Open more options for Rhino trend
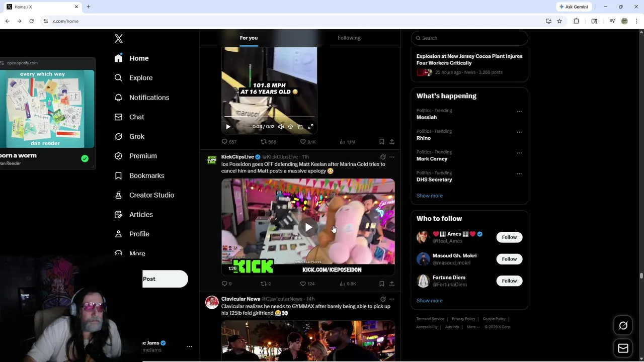 tap(519, 132)
